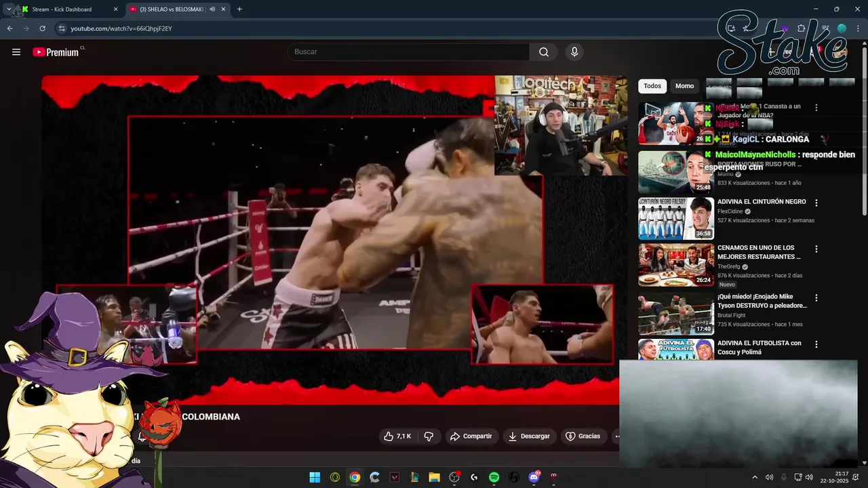The width and height of the screenshot is (868, 488).
Task: Select the Momo filter chip
Action: click(685, 86)
